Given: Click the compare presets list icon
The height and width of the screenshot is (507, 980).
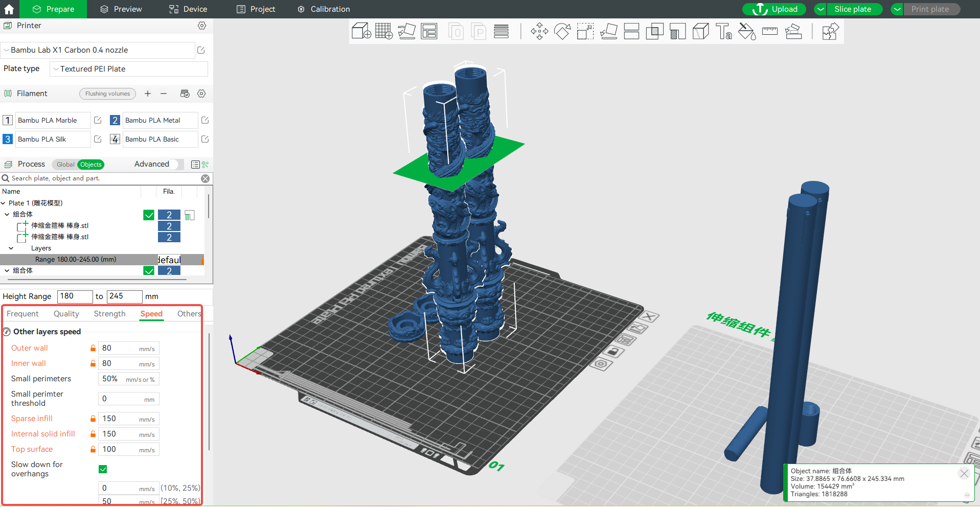Looking at the screenshot, I should (x=195, y=164).
